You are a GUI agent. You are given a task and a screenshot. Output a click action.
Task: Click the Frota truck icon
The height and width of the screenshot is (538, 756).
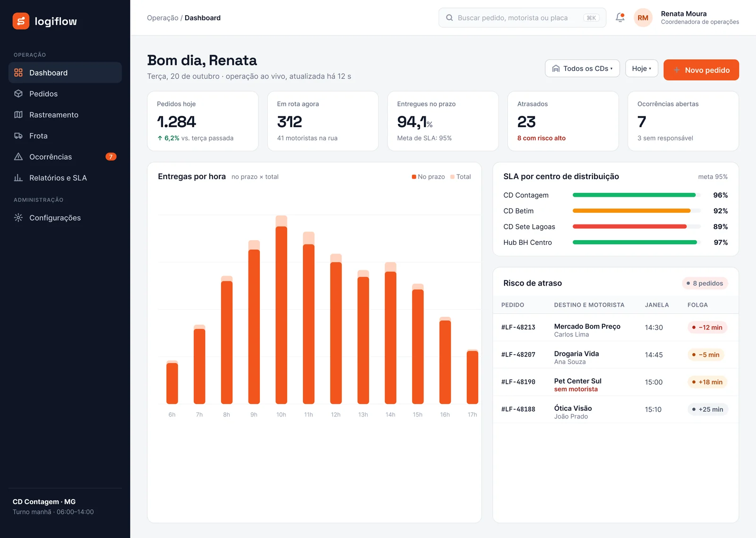[x=18, y=136]
